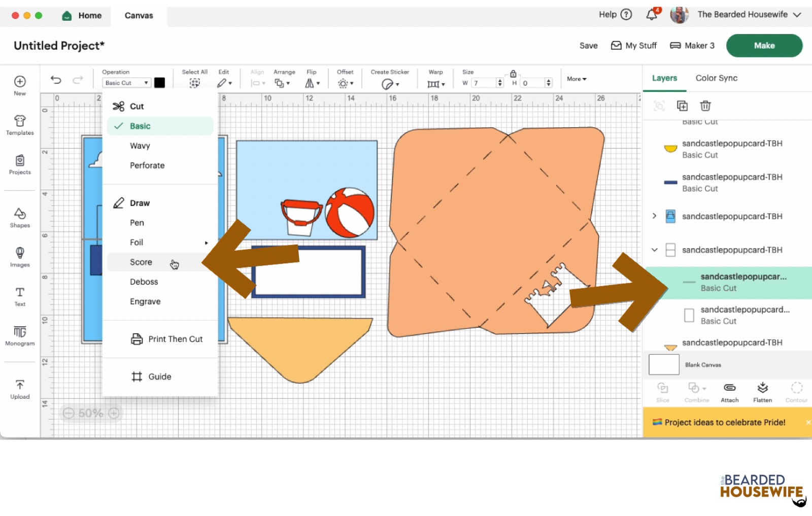The height and width of the screenshot is (516, 812).
Task: Choose Score from the operation menu
Action: (160, 262)
